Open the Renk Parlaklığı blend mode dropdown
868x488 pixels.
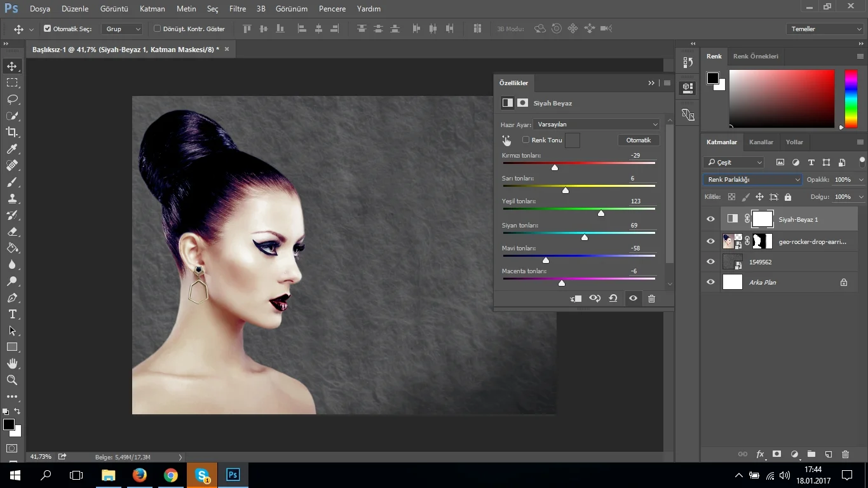click(752, 180)
